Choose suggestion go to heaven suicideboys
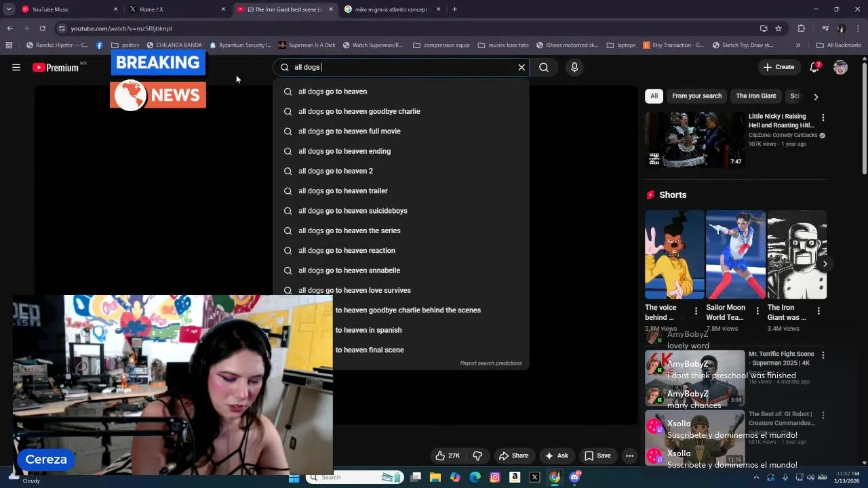The width and height of the screenshot is (868, 488). point(401,211)
